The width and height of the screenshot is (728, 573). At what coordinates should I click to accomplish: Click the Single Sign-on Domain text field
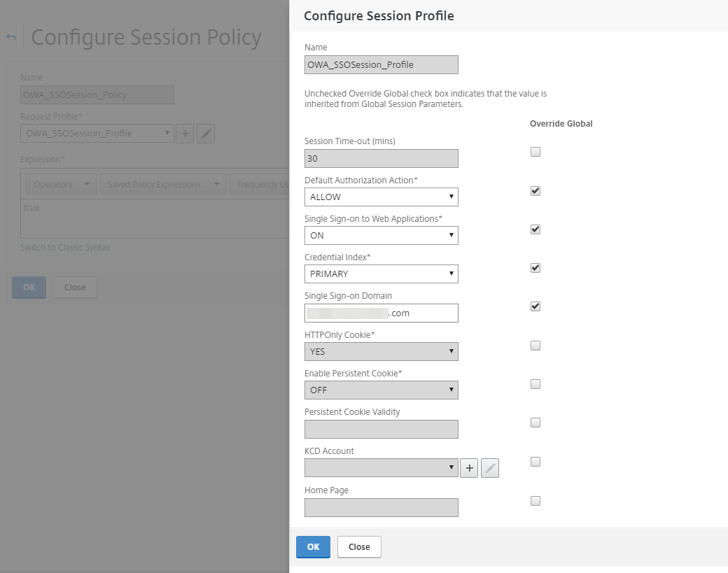tap(381, 313)
